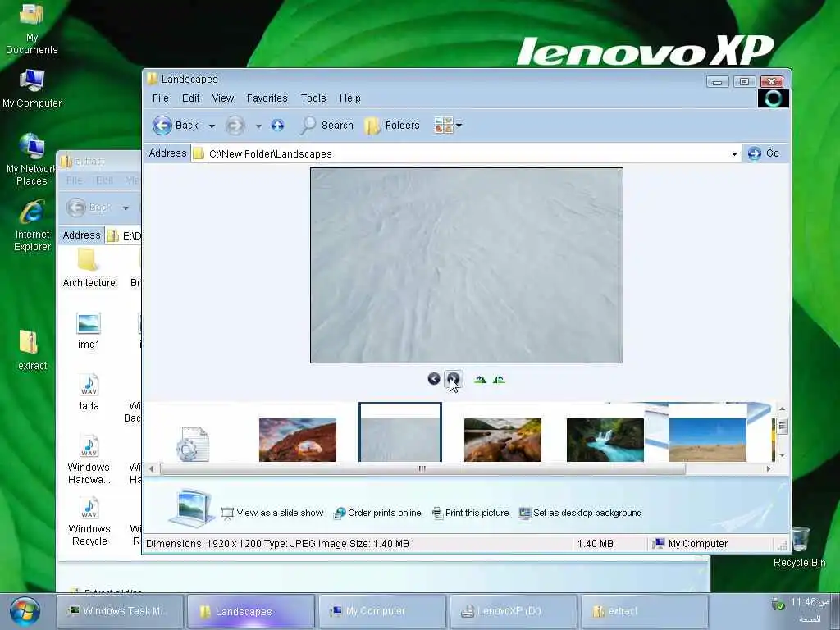This screenshot has height=630, width=840.
Task: Switch to Windows Task Manager taskbar button
Action: tap(120, 610)
